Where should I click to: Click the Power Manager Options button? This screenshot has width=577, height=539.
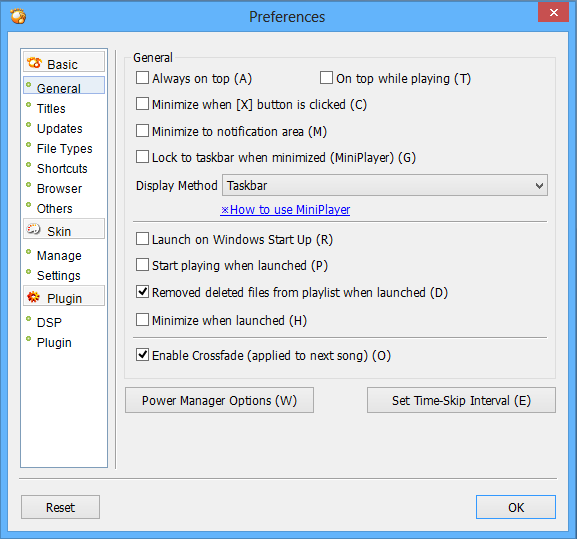tap(219, 400)
